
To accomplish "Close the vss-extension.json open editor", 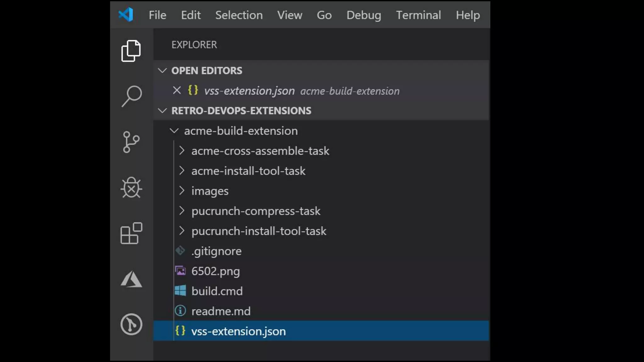I will pyautogui.click(x=177, y=90).
